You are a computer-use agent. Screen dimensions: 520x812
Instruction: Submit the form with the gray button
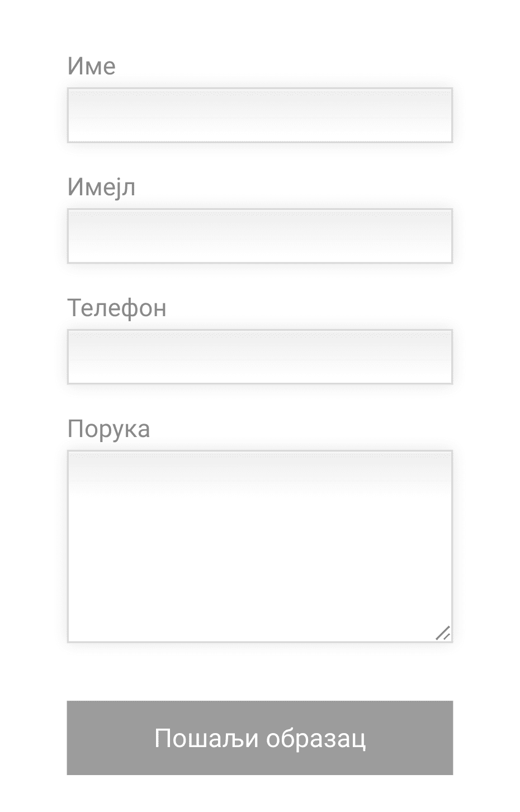[x=259, y=738]
